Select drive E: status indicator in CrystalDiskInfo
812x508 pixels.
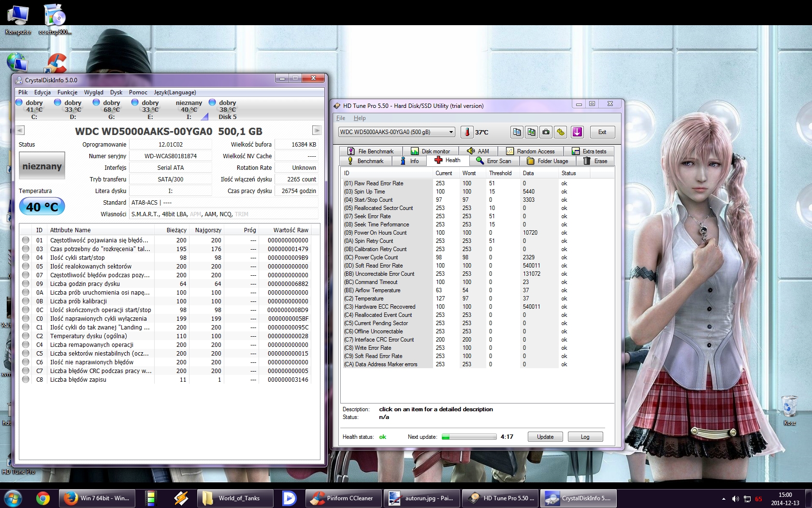tap(135, 103)
